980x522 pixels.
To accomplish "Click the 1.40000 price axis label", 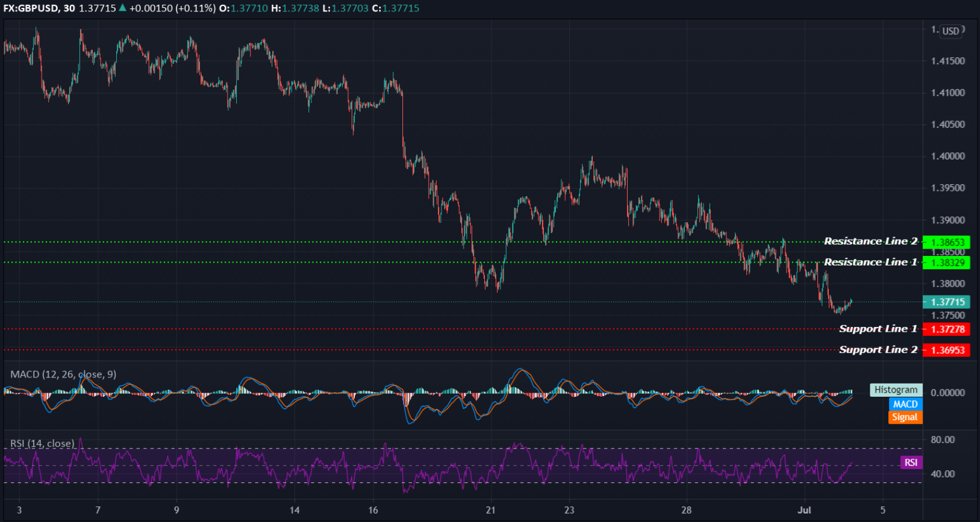I will point(948,157).
